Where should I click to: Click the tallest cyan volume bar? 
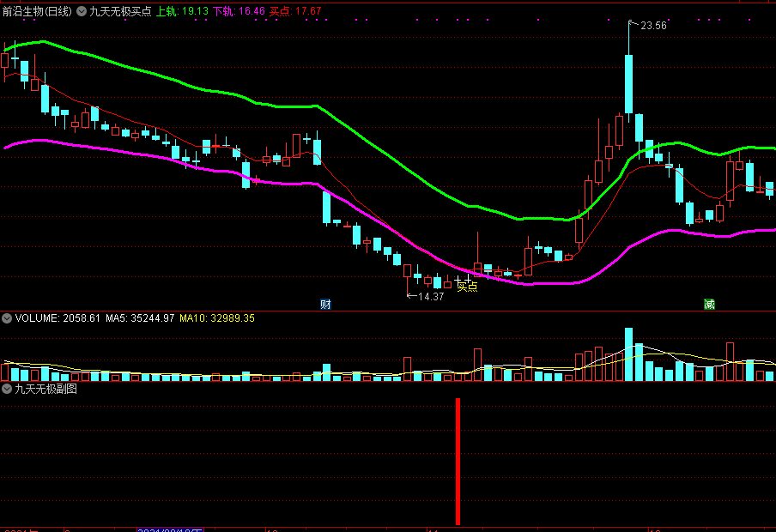point(628,354)
